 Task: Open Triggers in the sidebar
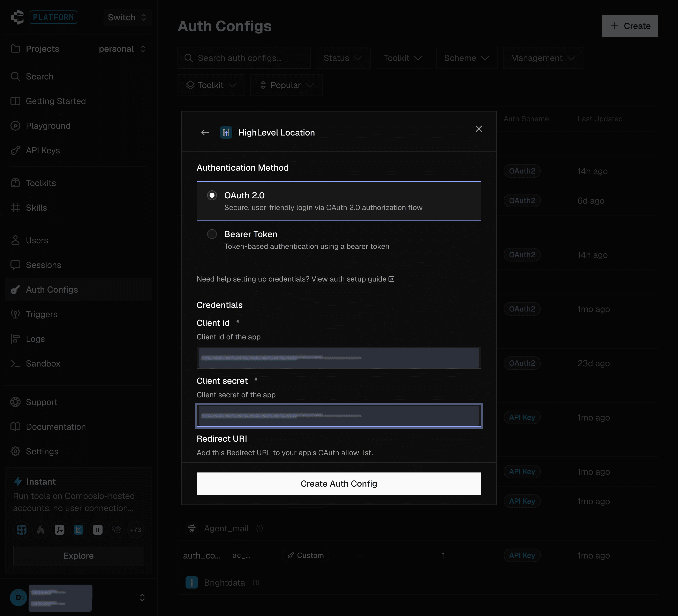(79, 314)
